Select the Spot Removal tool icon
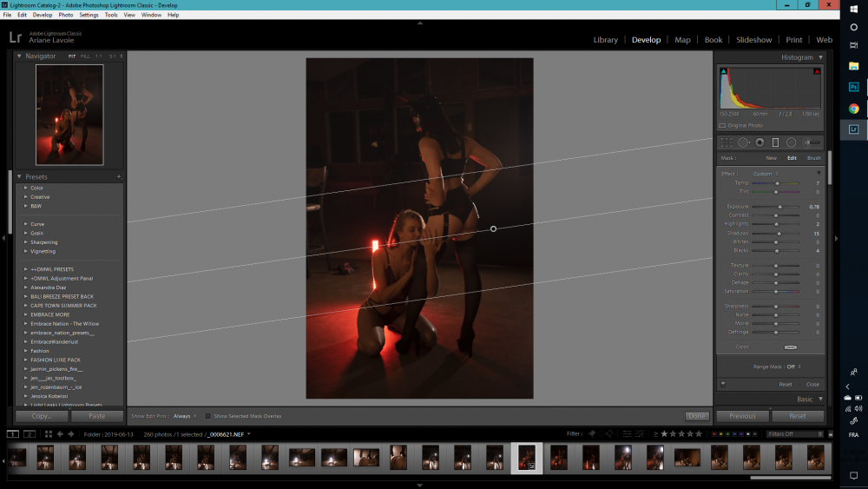The height and width of the screenshot is (489, 868). pyautogui.click(x=743, y=142)
